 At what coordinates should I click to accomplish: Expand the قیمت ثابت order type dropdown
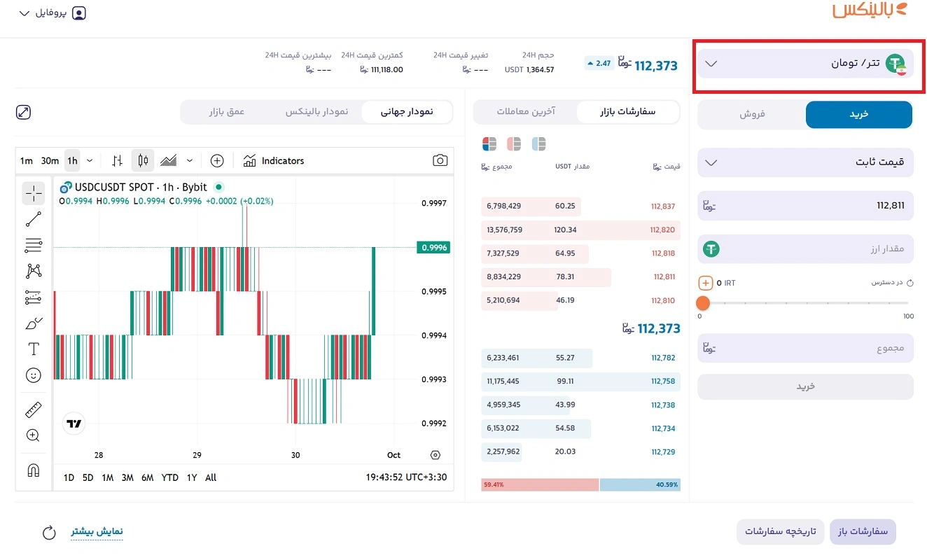point(805,162)
